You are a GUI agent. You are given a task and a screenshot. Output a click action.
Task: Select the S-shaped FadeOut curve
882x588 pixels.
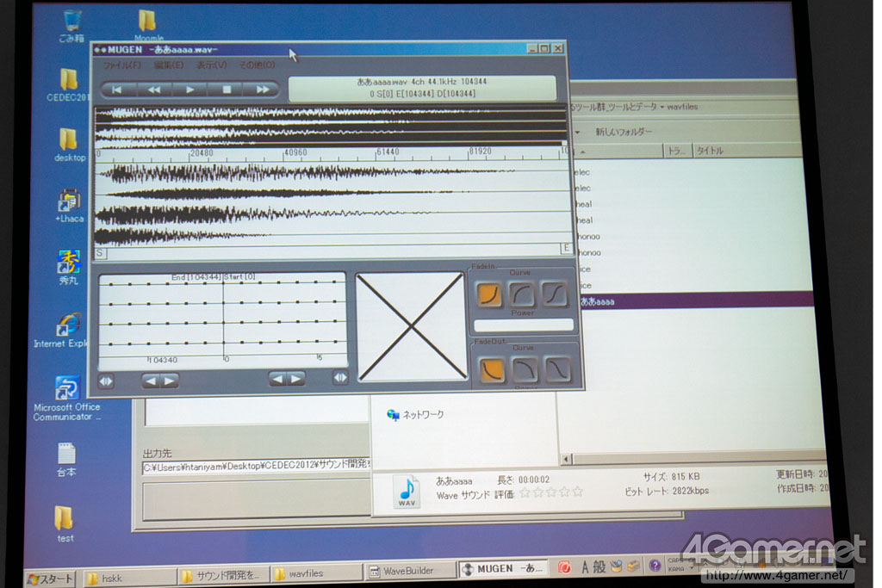click(x=558, y=370)
